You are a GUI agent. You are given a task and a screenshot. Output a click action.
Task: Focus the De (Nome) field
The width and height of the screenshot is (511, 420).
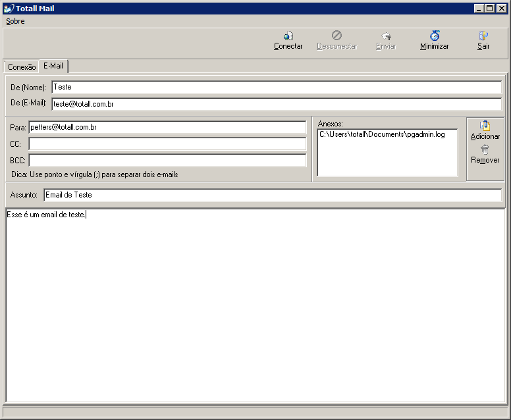pyautogui.click(x=277, y=87)
